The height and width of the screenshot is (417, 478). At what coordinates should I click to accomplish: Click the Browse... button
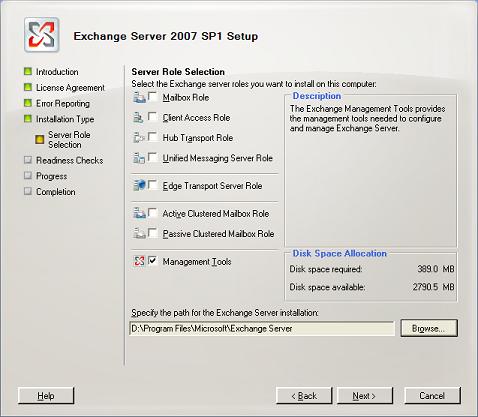point(429,328)
